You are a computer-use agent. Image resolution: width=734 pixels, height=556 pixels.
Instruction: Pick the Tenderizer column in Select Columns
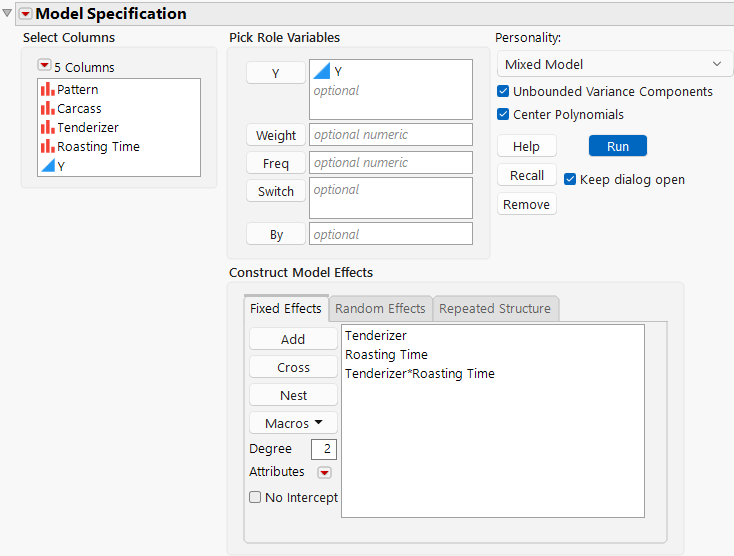click(x=87, y=127)
